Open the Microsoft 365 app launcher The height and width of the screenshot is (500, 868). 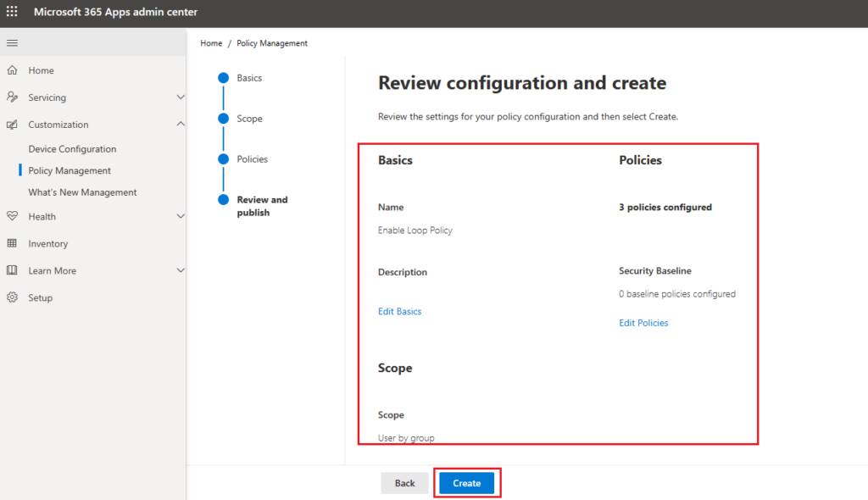click(x=11, y=12)
